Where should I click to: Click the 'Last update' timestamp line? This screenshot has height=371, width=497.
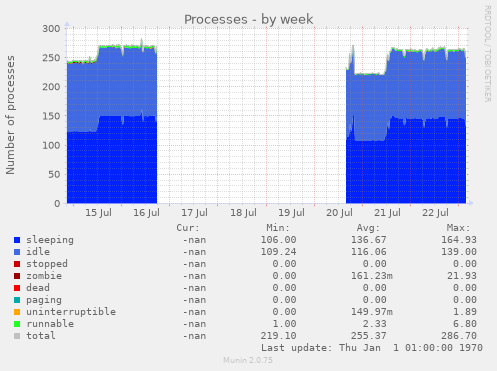tap(372, 348)
